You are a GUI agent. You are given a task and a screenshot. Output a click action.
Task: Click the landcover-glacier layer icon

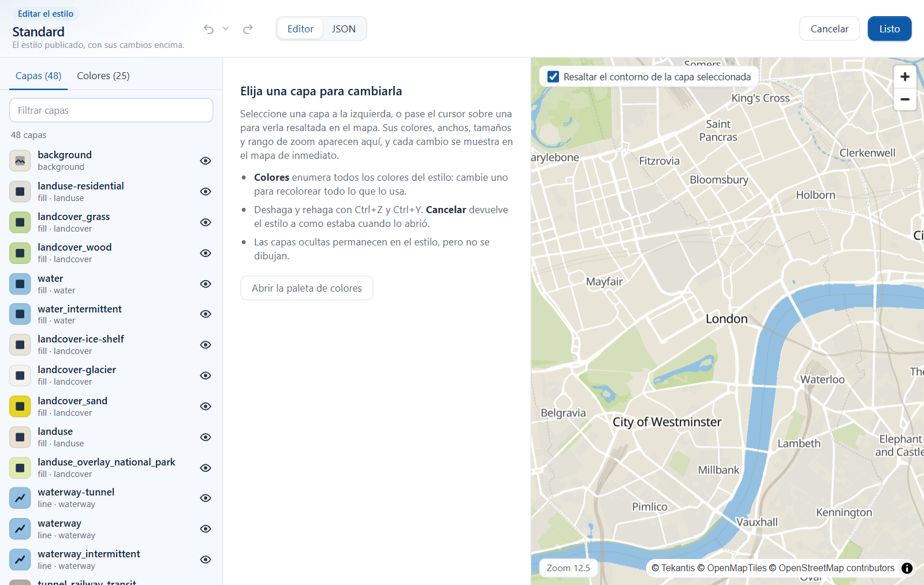click(20, 375)
